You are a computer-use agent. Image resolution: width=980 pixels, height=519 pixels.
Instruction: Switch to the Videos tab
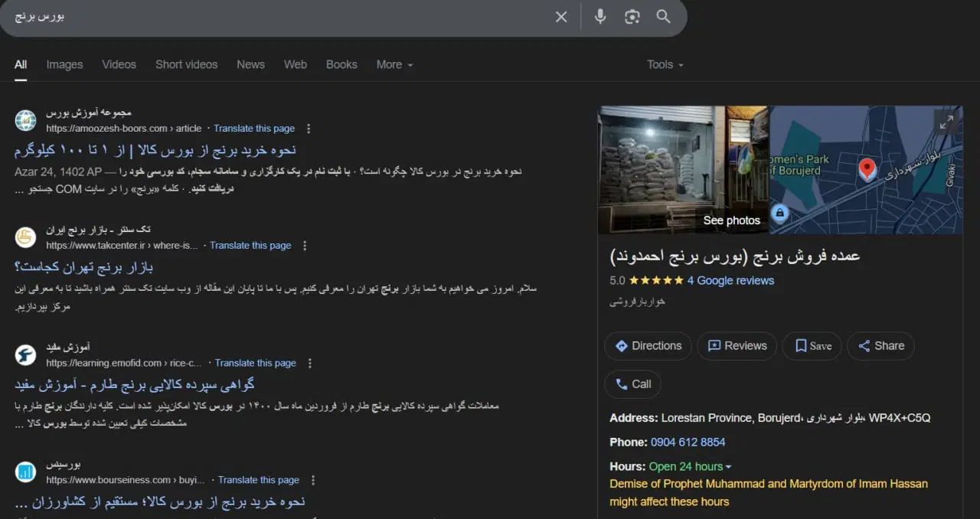pos(119,64)
